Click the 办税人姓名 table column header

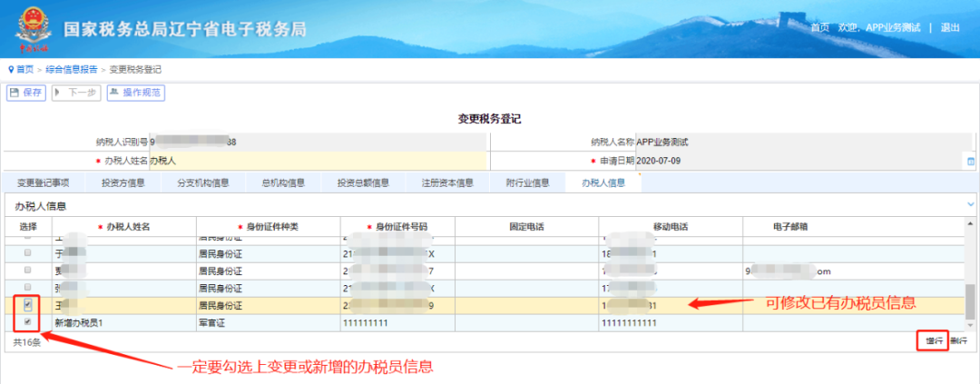pyautogui.click(x=123, y=226)
